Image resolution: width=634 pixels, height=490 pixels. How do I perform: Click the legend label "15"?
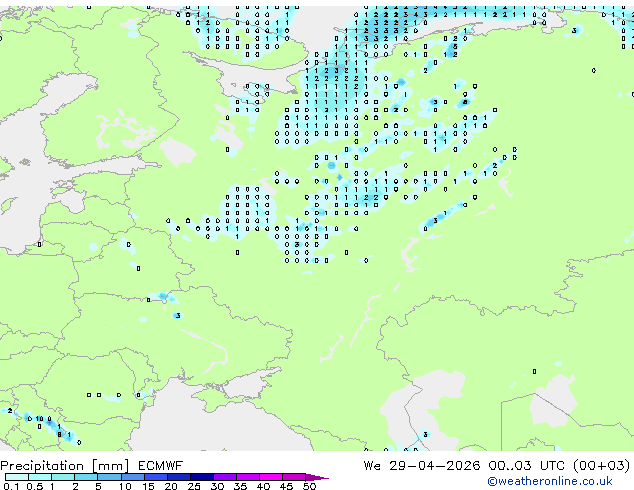pyautogui.click(x=148, y=486)
